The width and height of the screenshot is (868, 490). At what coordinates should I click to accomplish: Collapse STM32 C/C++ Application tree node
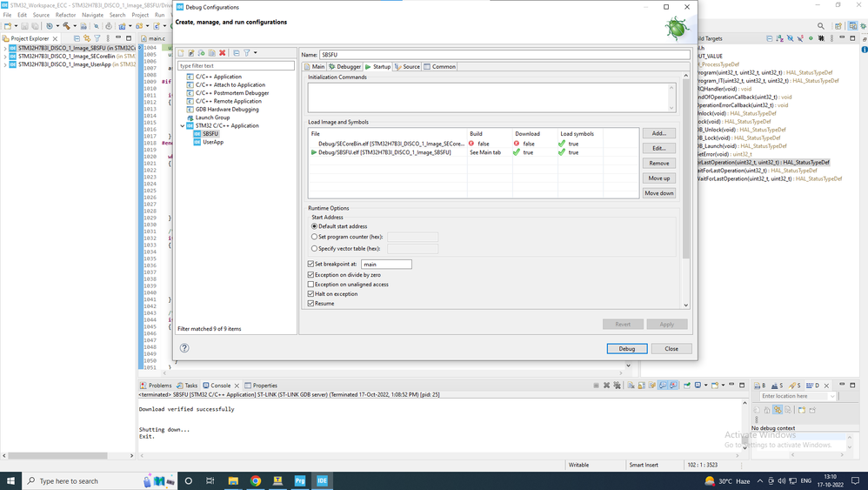(x=182, y=125)
